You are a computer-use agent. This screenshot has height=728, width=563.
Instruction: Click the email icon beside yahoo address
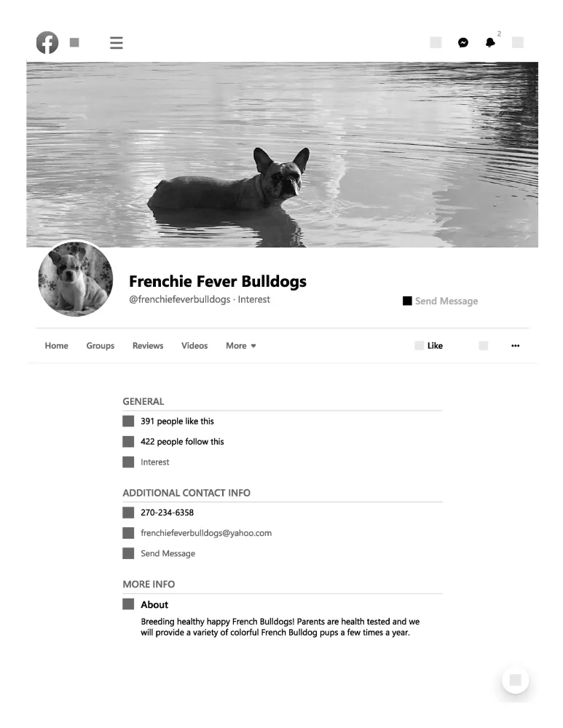click(x=128, y=533)
